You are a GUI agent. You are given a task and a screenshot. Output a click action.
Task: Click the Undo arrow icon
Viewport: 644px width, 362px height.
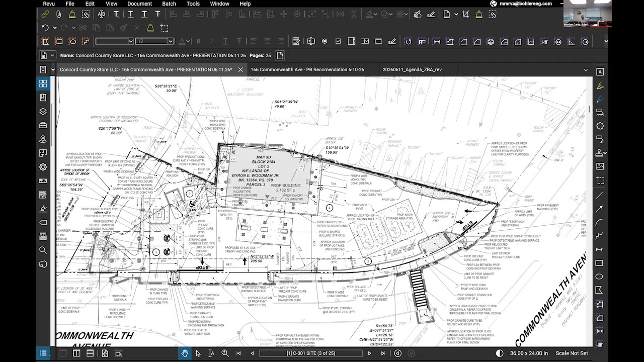(x=45, y=28)
